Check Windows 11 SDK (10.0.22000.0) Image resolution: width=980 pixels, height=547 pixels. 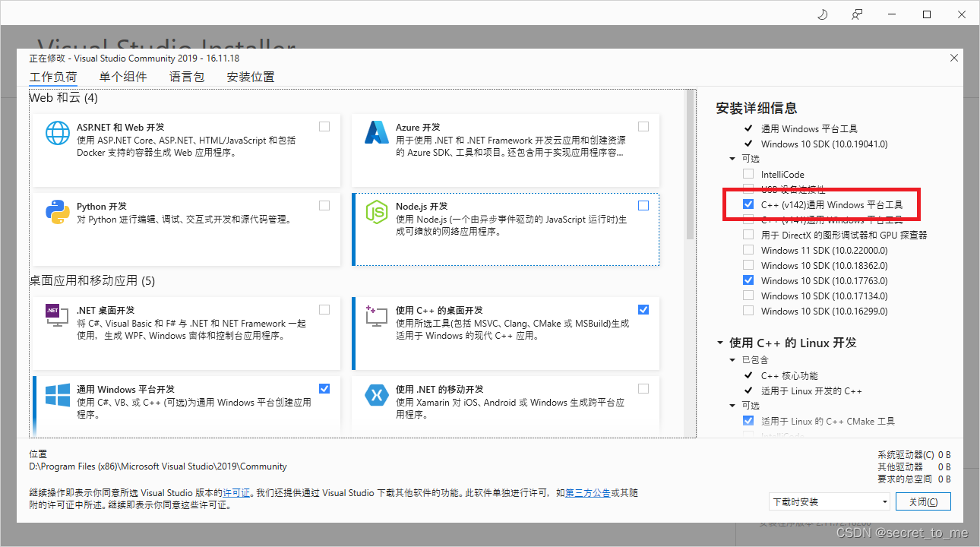pos(748,250)
